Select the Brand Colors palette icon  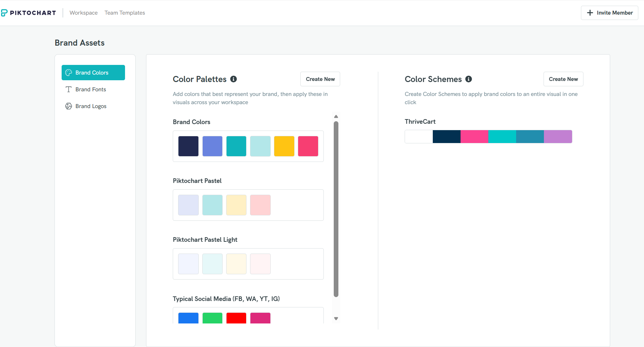[68, 72]
